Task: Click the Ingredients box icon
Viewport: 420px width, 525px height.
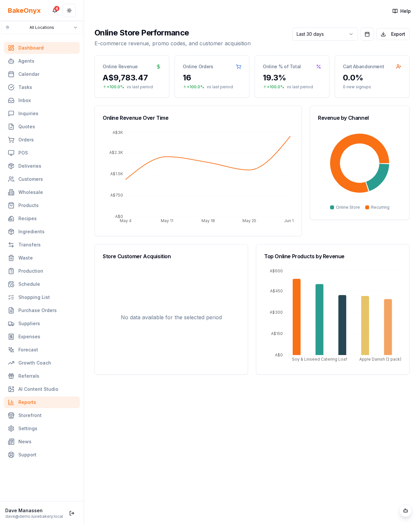Action: (11, 232)
